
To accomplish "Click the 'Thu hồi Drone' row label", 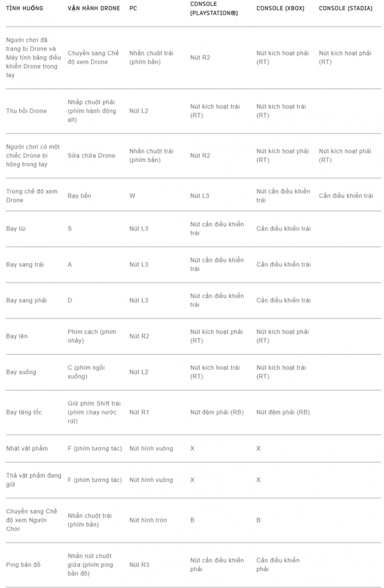I will 26,111.
